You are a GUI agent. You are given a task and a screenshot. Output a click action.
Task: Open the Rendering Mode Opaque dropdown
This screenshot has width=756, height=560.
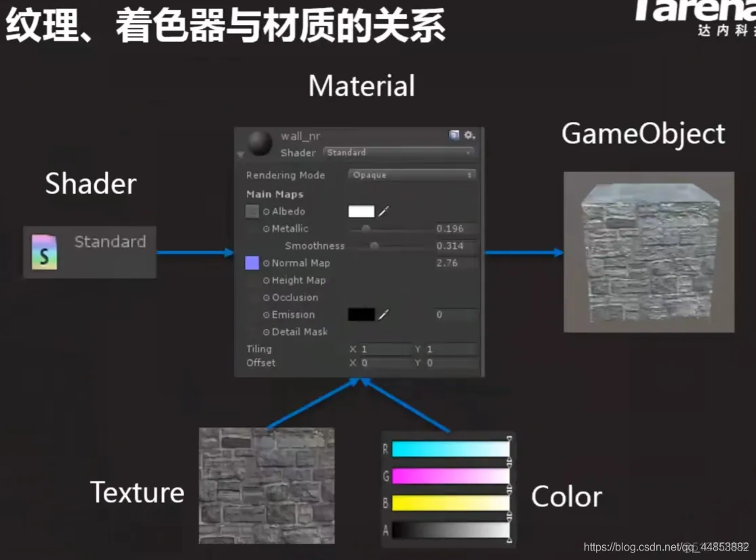412,175
